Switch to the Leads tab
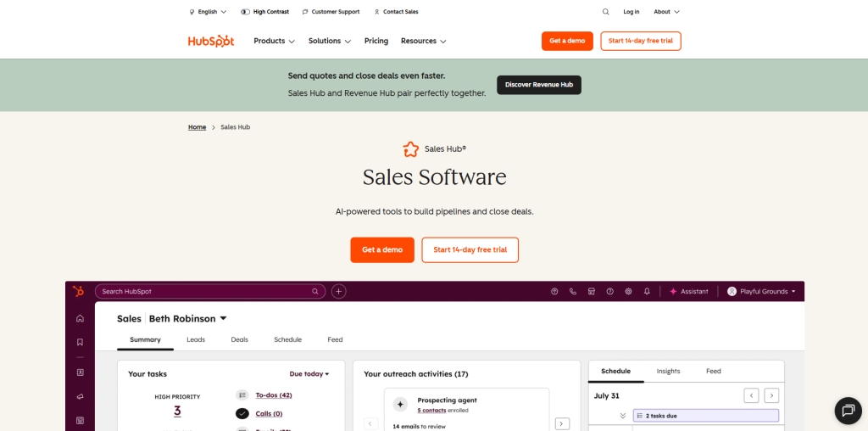 pos(196,339)
